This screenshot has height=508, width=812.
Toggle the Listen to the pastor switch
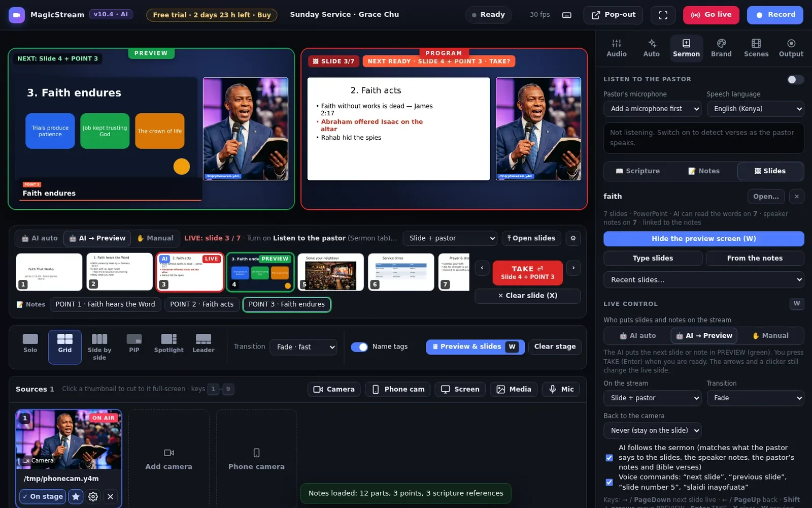[x=795, y=79]
